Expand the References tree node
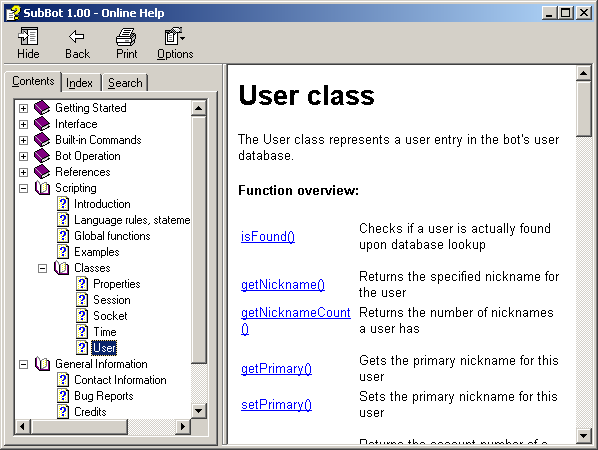Image resolution: width=598 pixels, height=450 pixels. coord(23,172)
